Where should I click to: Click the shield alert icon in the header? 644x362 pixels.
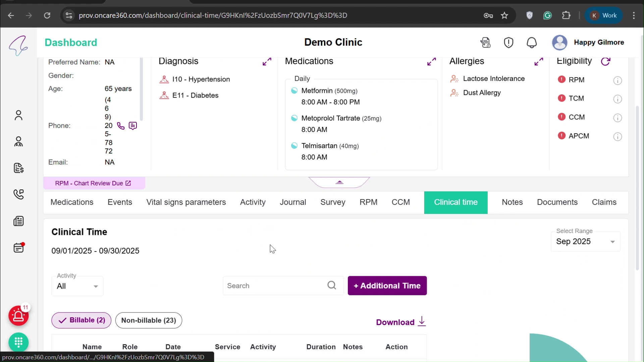pos(508,43)
